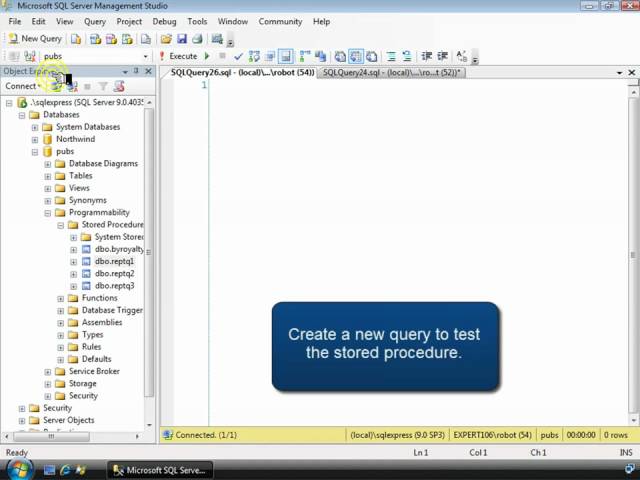Switch to Results to File

(371, 56)
